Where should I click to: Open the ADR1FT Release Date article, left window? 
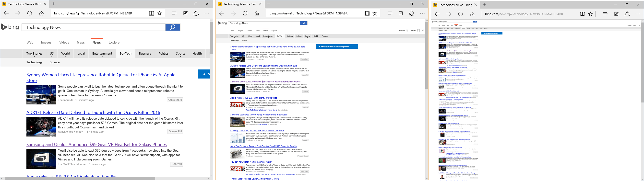93,113
